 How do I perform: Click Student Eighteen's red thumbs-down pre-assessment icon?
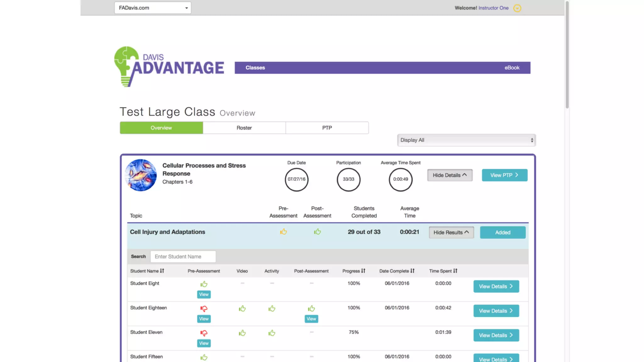pos(204,309)
